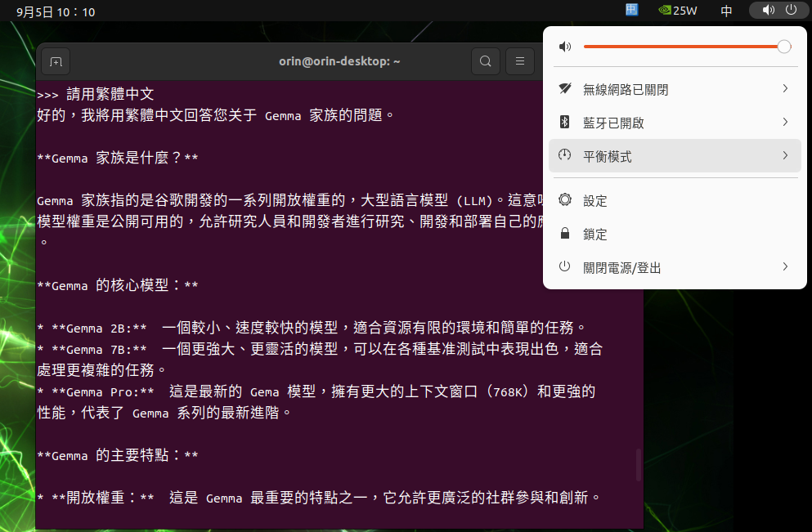Click top bar volume icon
812x532 pixels.
(769, 10)
